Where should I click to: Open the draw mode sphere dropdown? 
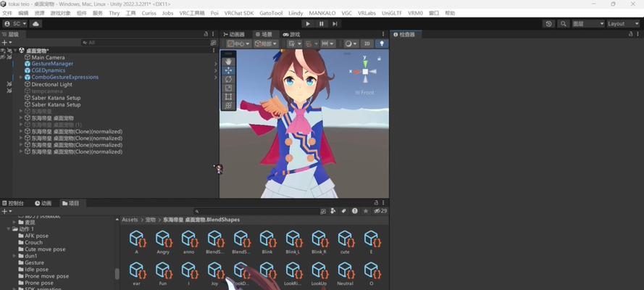click(x=351, y=43)
